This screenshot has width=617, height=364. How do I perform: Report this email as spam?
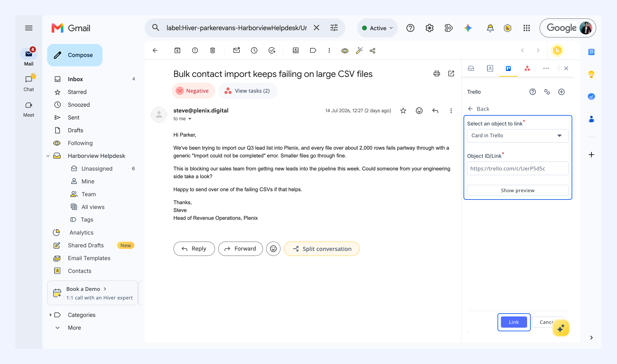pyautogui.click(x=195, y=51)
